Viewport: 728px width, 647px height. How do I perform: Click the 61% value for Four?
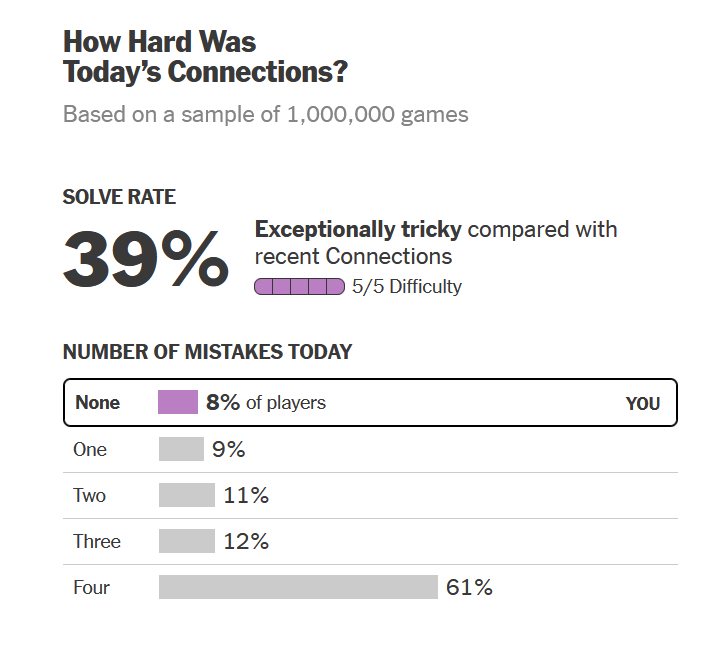pos(469,587)
